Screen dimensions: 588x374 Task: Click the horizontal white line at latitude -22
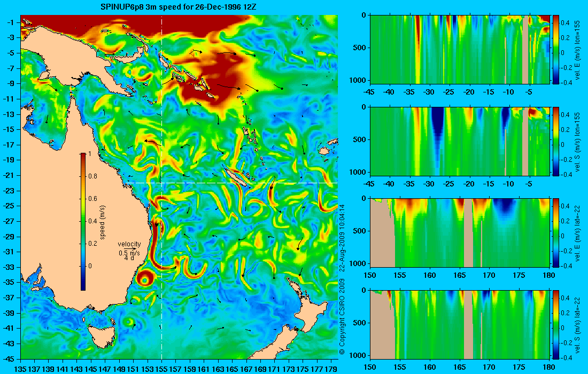(232, 183)
